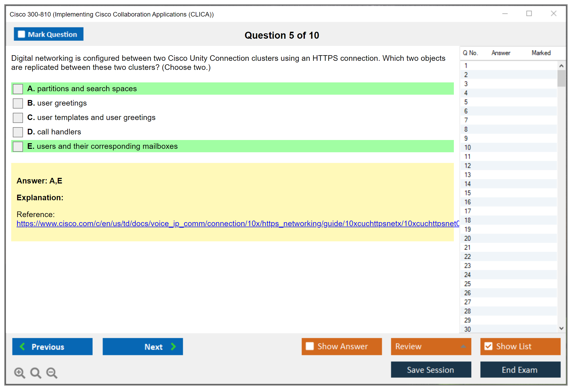Expand the Review dropdown menu
Viewport: 574px width, 392px height.
(463, 346)
